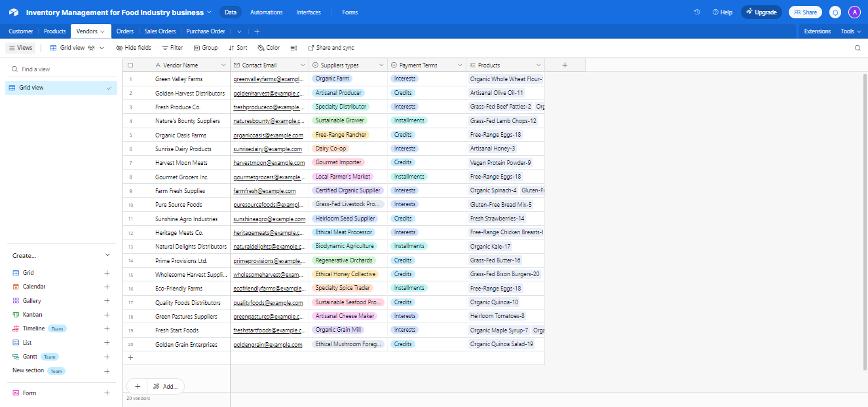This screenshot has width=868, height=407.
Task: Open Contact Email column menu arrow
Action: tap(302, 65)
